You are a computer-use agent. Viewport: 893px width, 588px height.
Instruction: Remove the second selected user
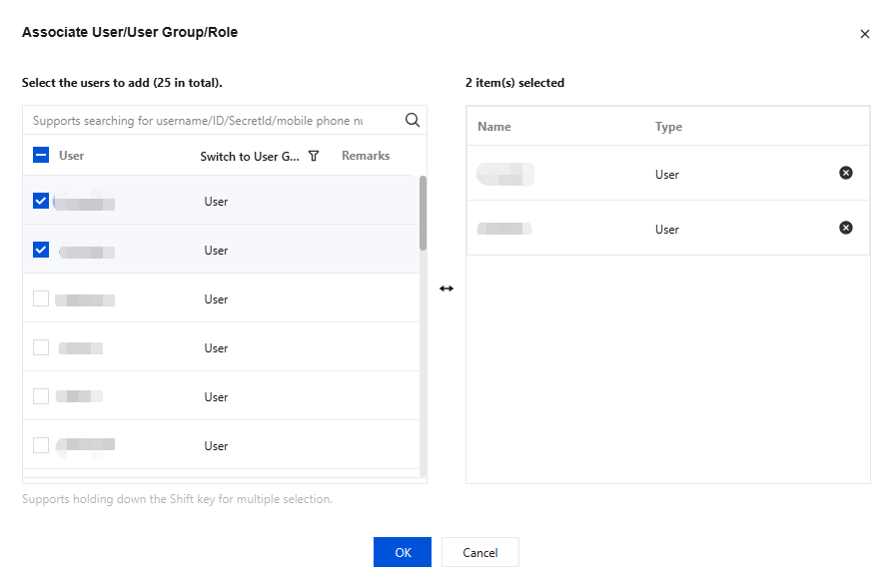point(846,228)
